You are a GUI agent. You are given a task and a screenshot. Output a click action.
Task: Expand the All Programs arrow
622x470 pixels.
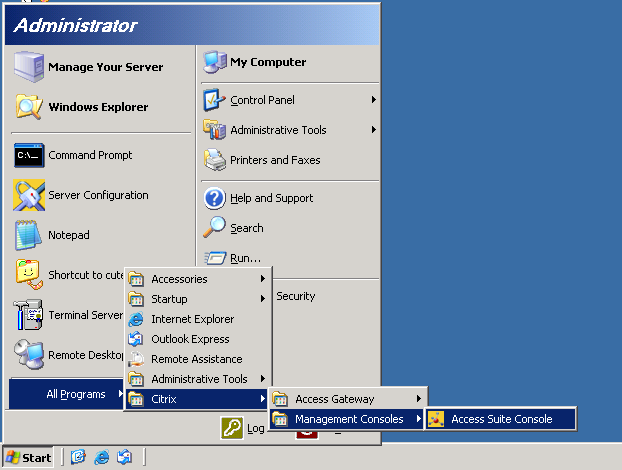(x=120, y=394)
